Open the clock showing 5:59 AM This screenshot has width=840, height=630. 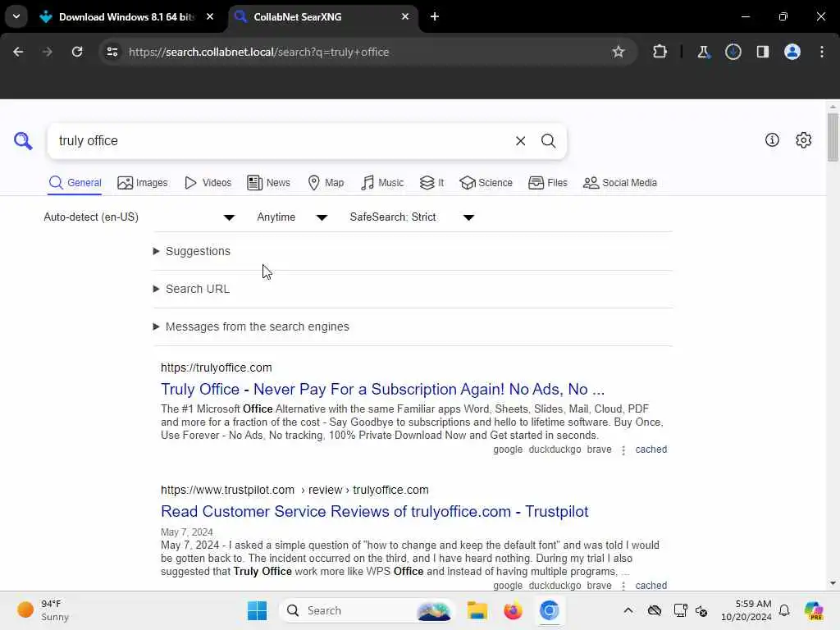pyautogui.click(x=746, y=610)
